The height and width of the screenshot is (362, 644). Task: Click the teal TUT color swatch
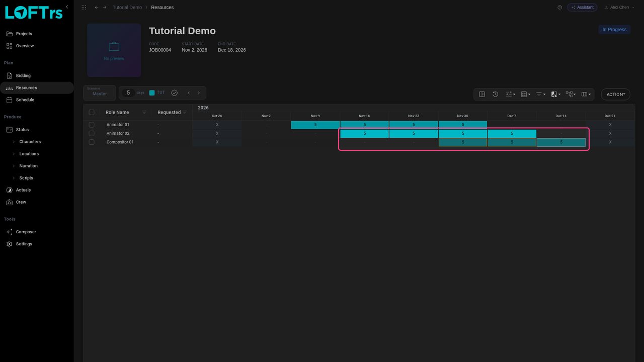pyautogui.click(x=152, y=93)
